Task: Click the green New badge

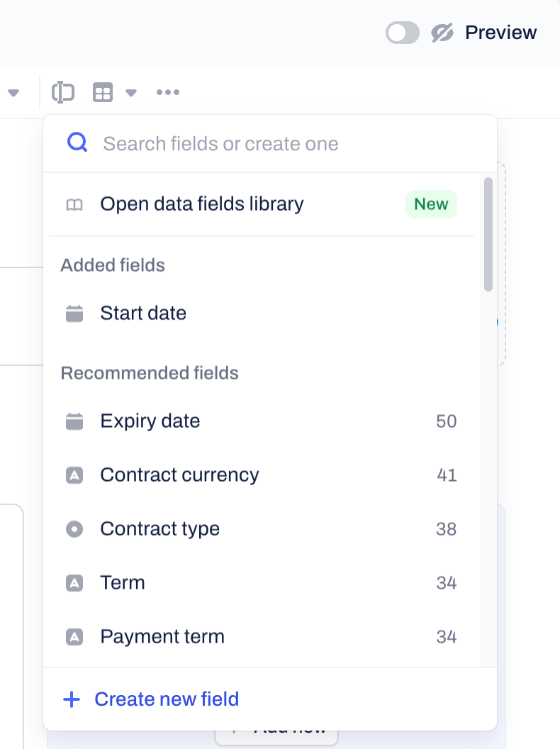Action: [431, 204]
